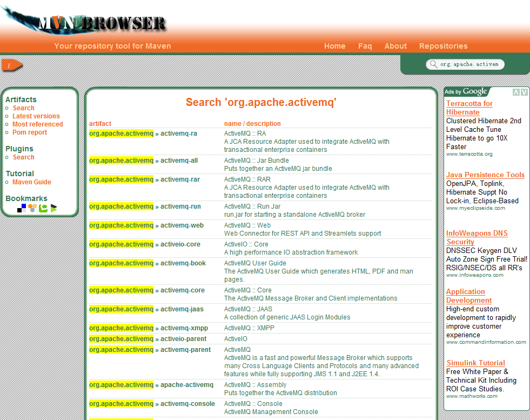Click 'ActiveMQ :: JAAS' text
Image resolution: width=530 pixels, height=420 pixels.
tap(248, 309)
